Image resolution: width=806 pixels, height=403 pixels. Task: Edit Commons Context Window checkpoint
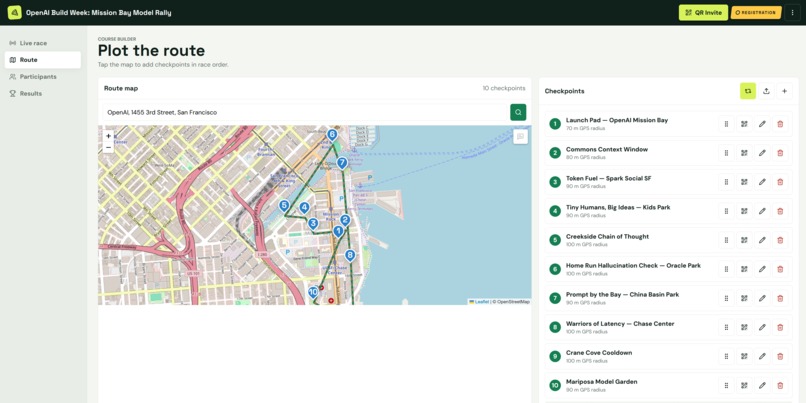pyautogui.click(x=762, y=153)
